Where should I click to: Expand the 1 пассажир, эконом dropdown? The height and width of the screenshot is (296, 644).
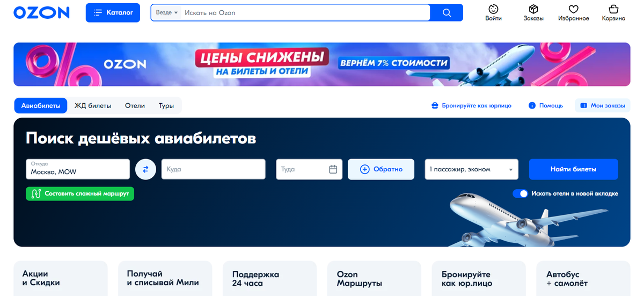tap(472, 169)
